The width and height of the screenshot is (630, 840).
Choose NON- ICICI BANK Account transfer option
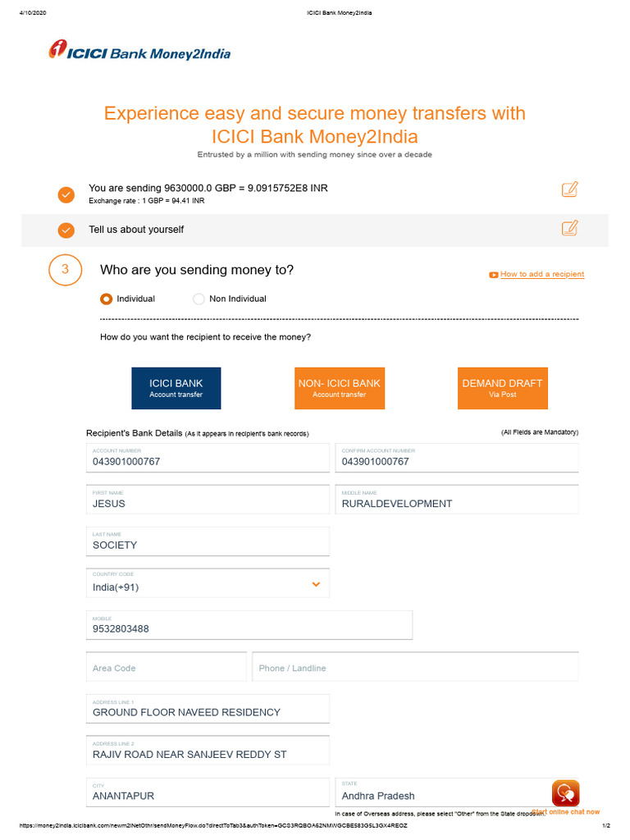pyautogui.click(x=340, y=388)
